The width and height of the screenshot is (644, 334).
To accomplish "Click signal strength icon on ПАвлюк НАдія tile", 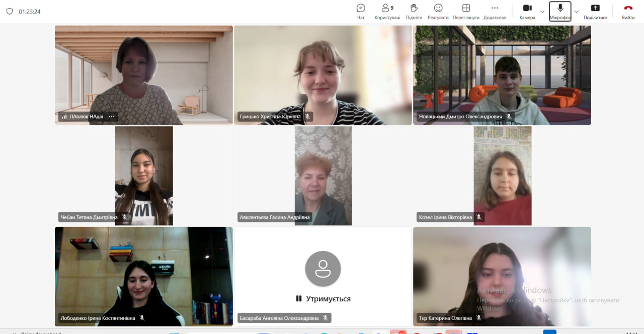I will (64, 117).
